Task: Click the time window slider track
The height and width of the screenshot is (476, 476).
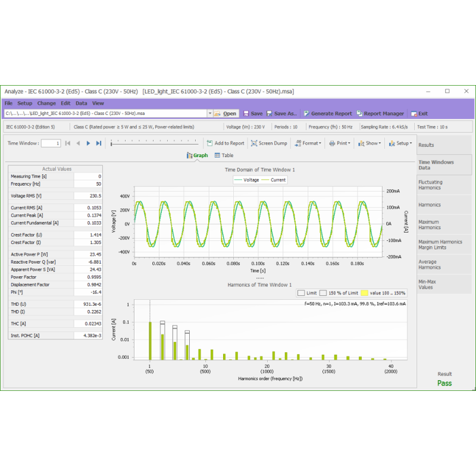Action: pos(155,143)
